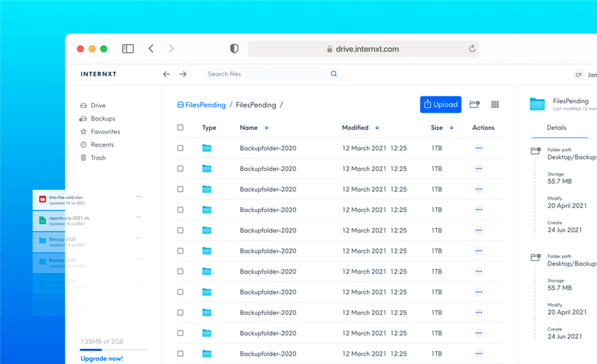Create a folder with the new-folder icon
This screenshot has height=364, width=597.
[474, 104]
